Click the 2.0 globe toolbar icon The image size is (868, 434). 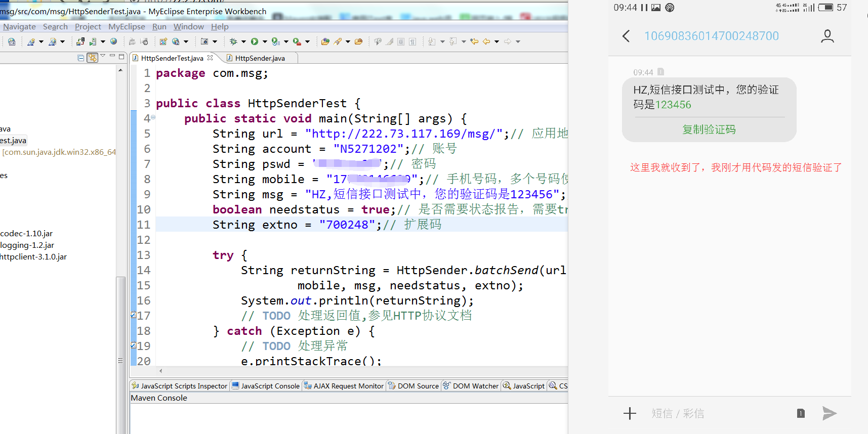[x=12, y=41]
